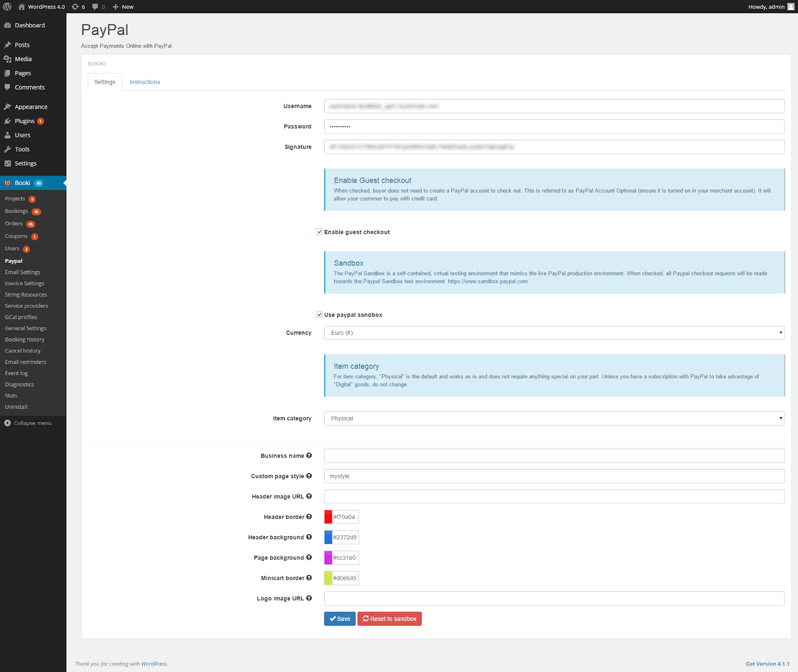Click the Save button

[340, 619]
